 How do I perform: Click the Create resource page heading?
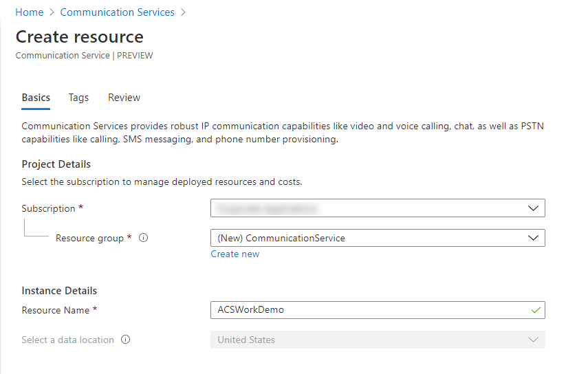80,36
